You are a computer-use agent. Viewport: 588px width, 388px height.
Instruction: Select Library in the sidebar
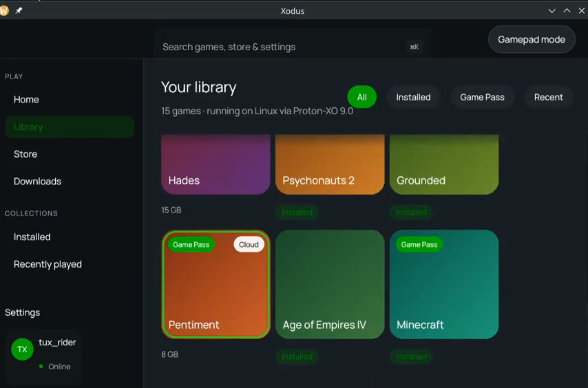(70, 127)
